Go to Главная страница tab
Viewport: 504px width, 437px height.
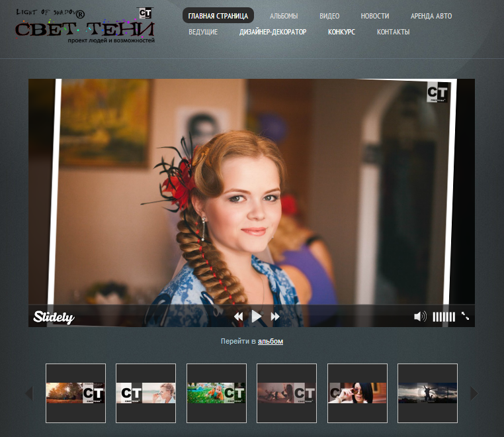pos(218,16)
